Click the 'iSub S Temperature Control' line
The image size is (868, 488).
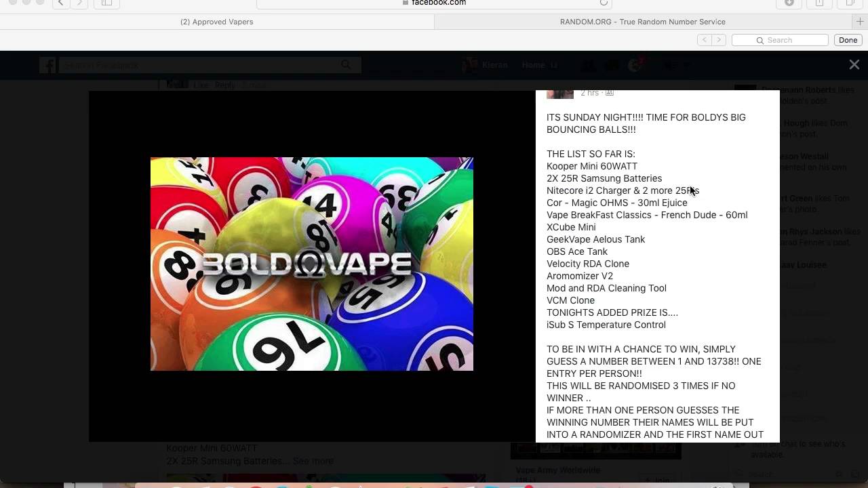pos(606,325)
